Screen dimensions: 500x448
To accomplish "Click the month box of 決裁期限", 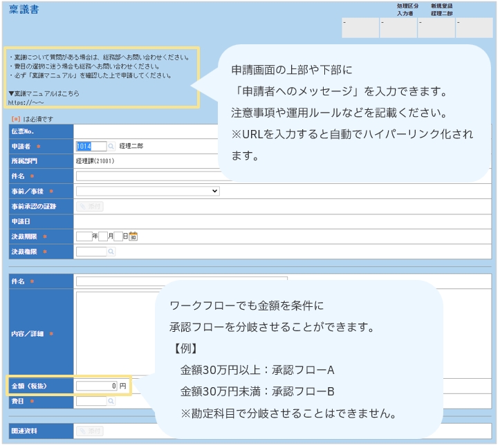I will coord(102,236).
